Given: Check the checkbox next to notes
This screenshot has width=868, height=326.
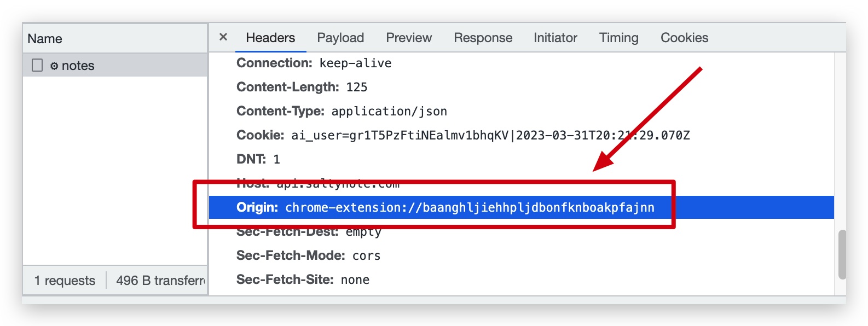Looking at the screenshot, I should coord(37,65).
